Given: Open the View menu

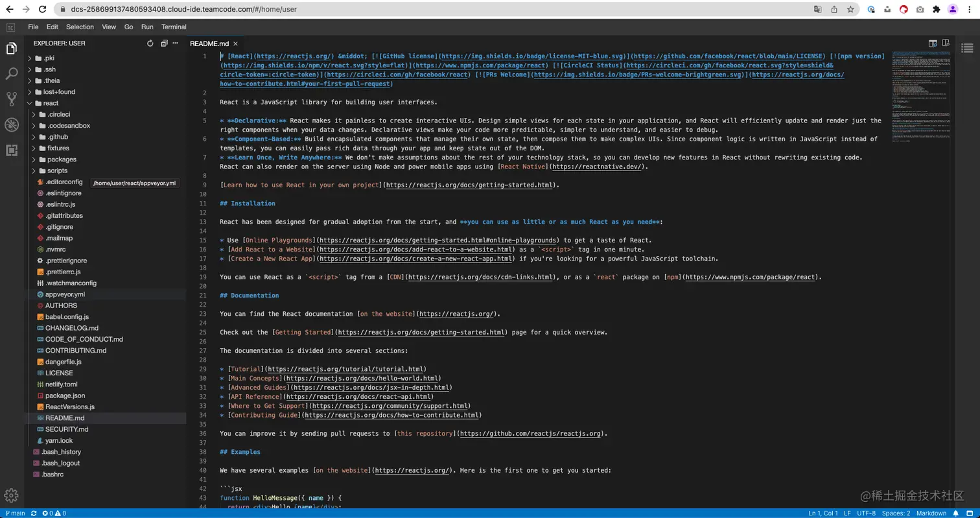Looking at the screenshot, I should pyautogui.click(x=109, y=27).
